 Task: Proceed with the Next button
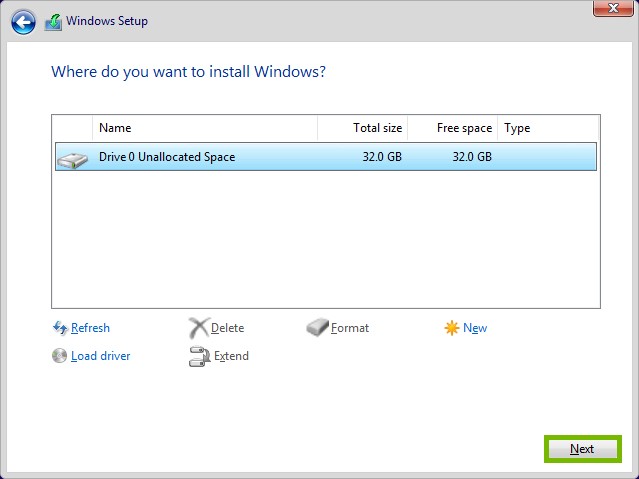tap(583, 449)
